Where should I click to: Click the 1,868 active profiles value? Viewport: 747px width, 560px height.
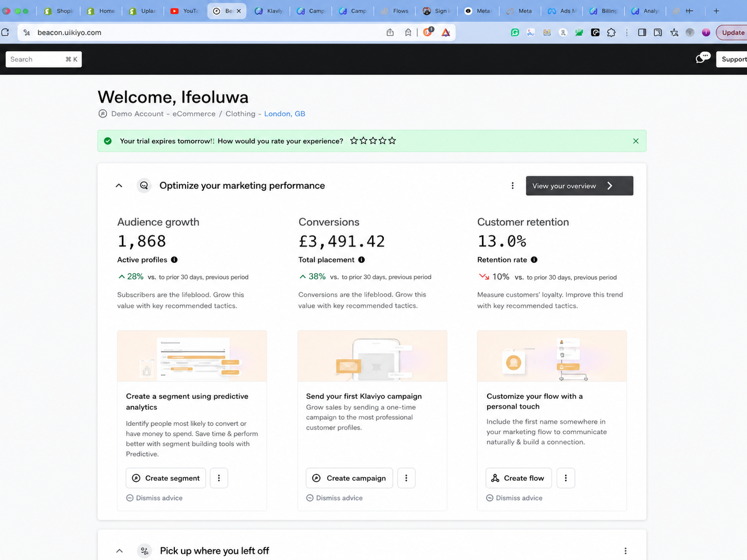click(142, 241)
